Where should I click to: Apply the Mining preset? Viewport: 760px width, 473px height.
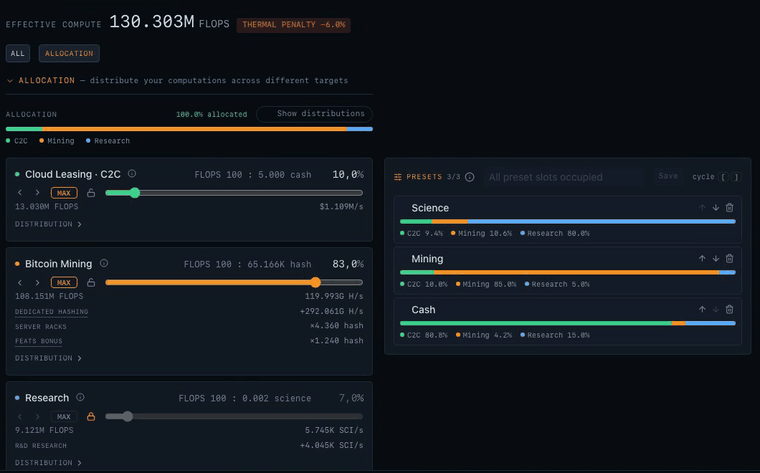(568, 270)
